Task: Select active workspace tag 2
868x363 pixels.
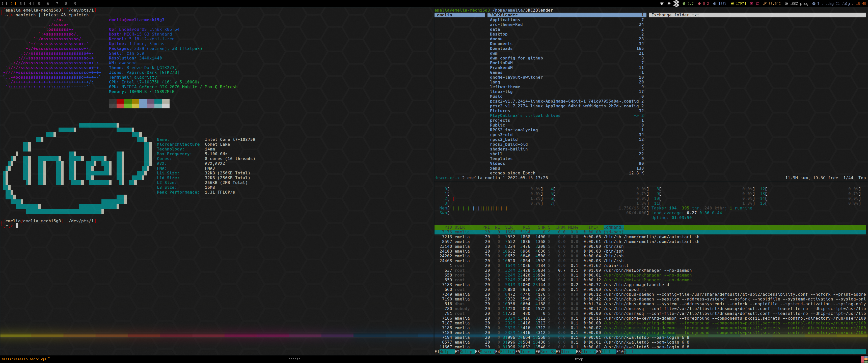Action: click(x=12, y=4)
